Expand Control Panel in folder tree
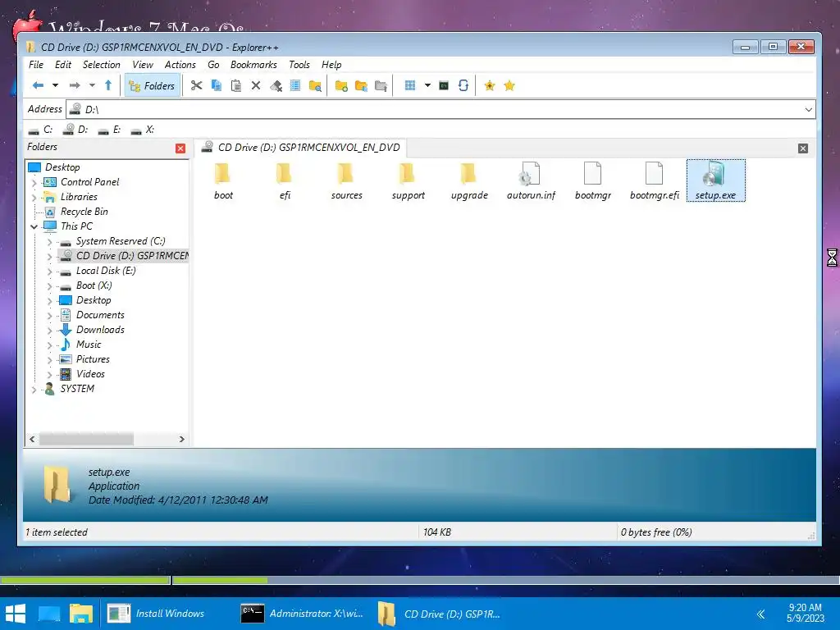The height and width of the screenshot is (630, 840). [x=34, y=183]
